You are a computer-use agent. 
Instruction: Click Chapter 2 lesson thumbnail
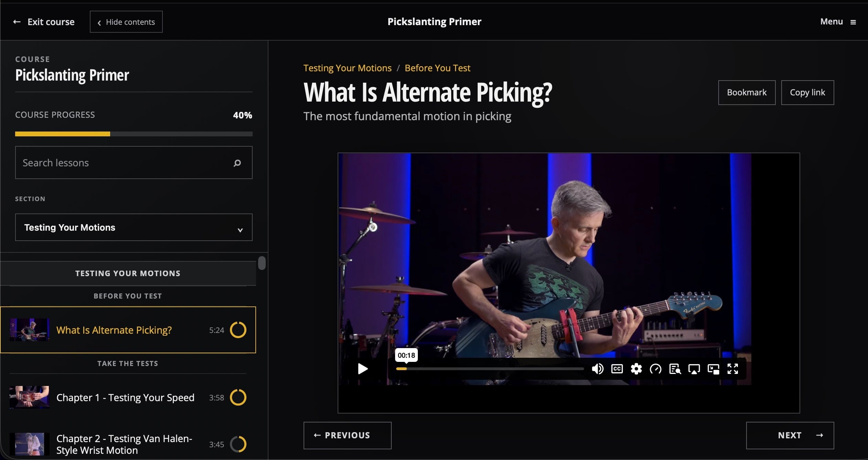click(29, 444)
